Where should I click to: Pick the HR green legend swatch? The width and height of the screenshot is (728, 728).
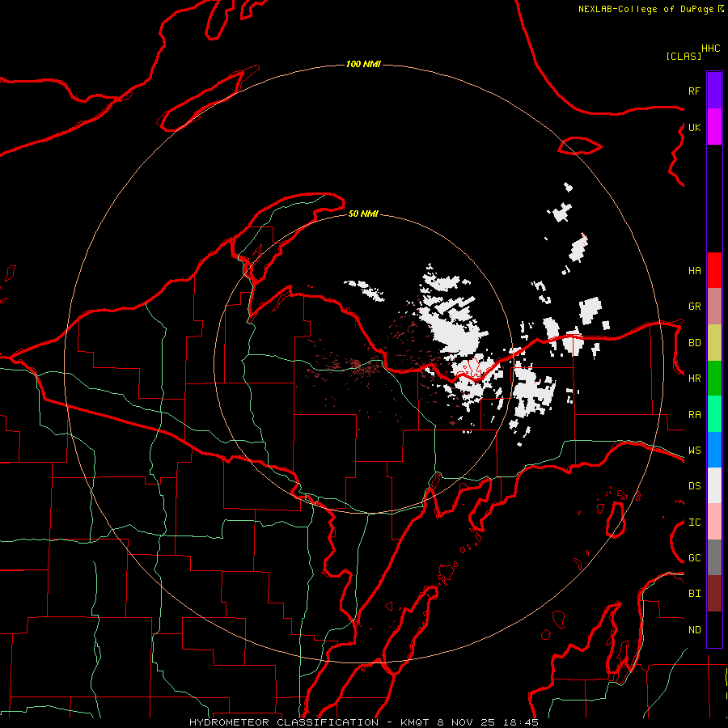(x=714, y=379)
